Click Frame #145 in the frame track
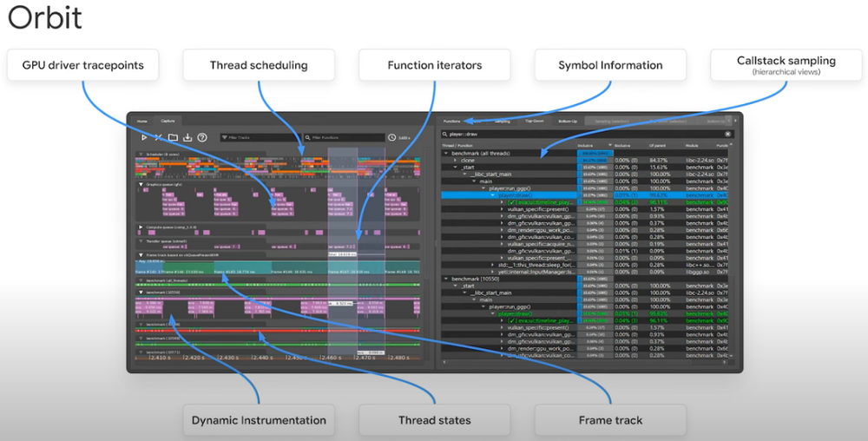Screen dimensions: 868x441 [x=242, y=268]
